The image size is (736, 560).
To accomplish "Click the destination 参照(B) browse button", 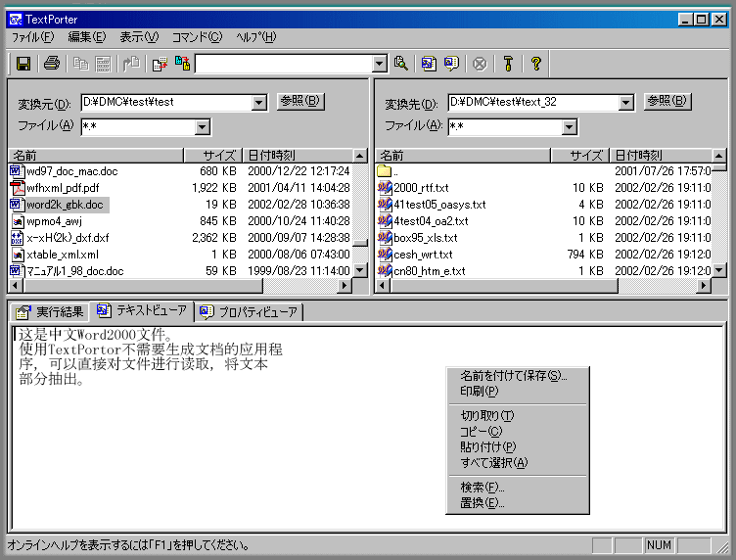I will (x=667, y=102).
